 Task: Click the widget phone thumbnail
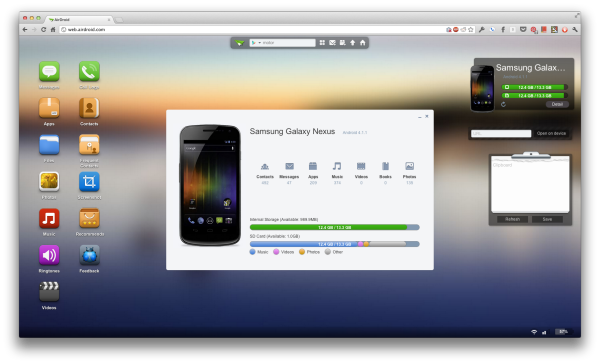[x=482, y=88]
